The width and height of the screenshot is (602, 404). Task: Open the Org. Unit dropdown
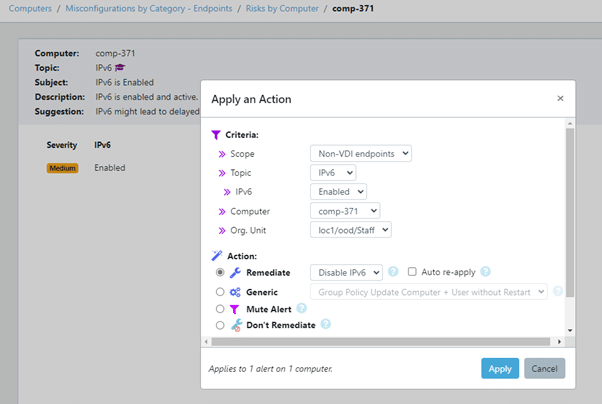pos(350,230)
